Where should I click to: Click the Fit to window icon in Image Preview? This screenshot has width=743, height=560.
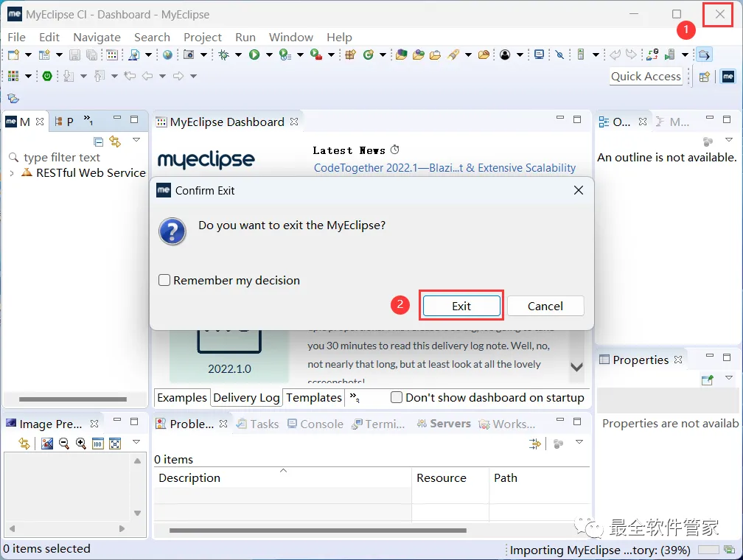tap(115, 444)
